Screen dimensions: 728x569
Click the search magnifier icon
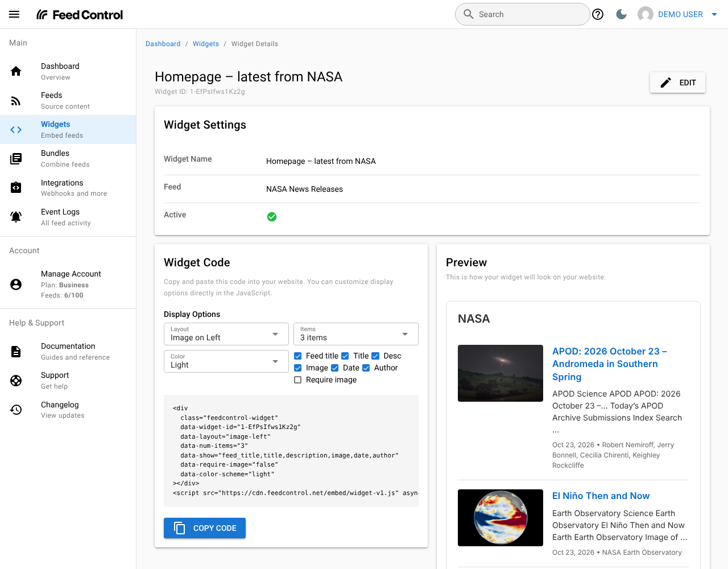468,14
